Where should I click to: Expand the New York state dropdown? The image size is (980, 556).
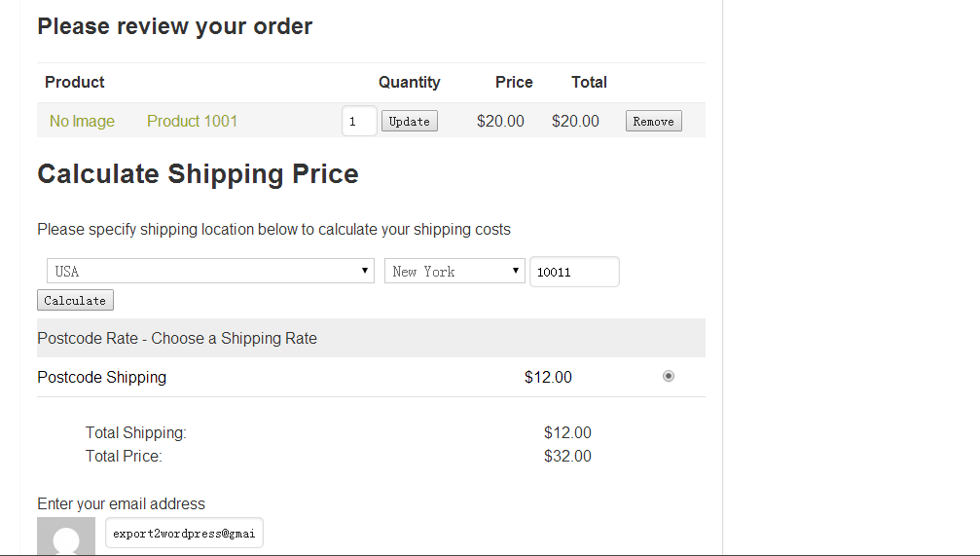(x=454, y=271)
